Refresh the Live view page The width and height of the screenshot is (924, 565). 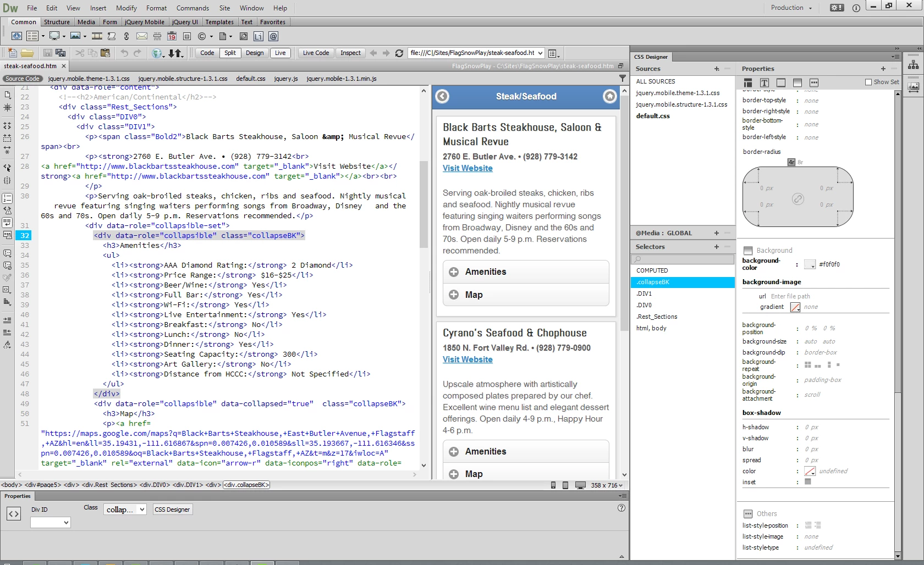click(x=399, y=53)
